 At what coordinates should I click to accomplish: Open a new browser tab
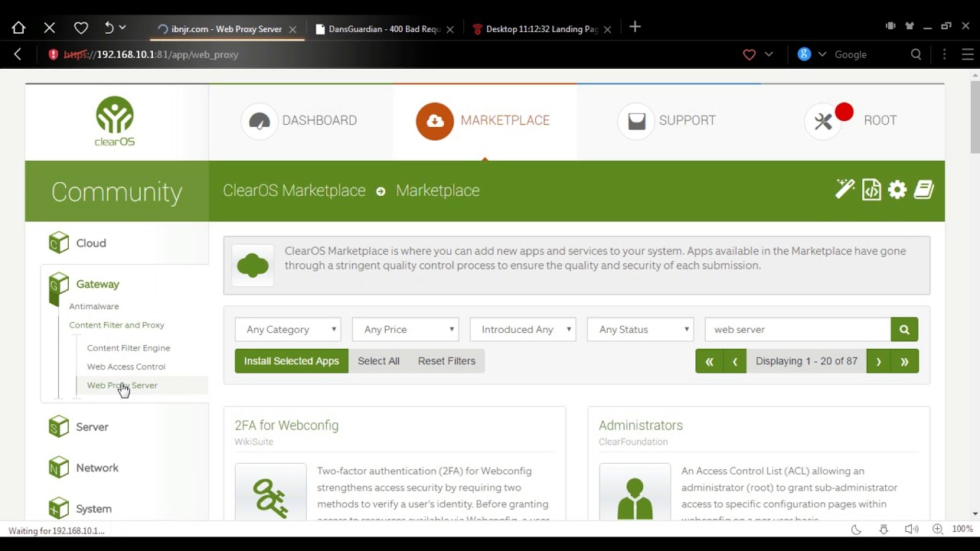pos(635,27)
